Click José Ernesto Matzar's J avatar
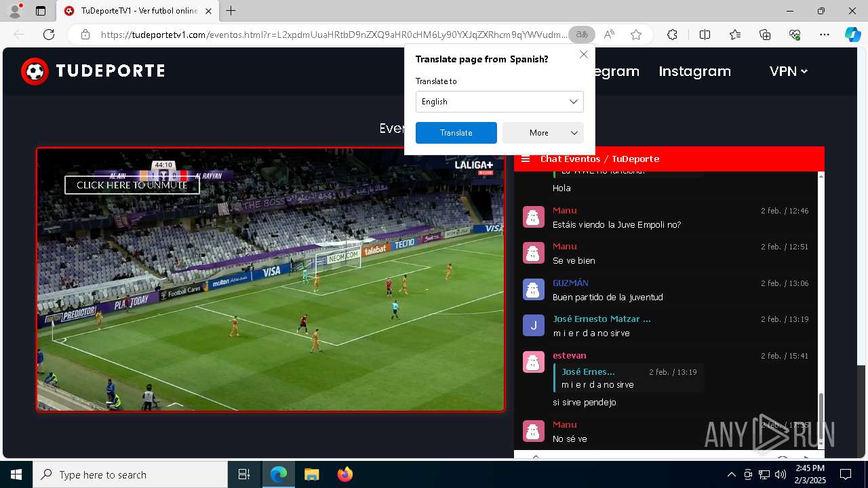The image size is (868, 488). click(534, 325)
